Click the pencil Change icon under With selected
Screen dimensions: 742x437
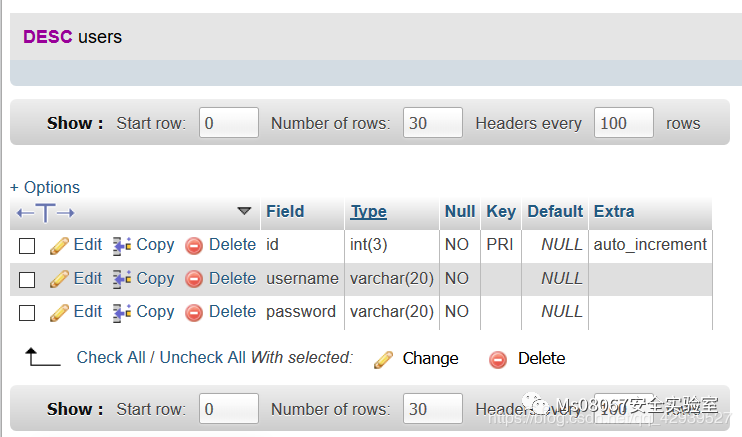pyautogui.click(x=383, y=359)
